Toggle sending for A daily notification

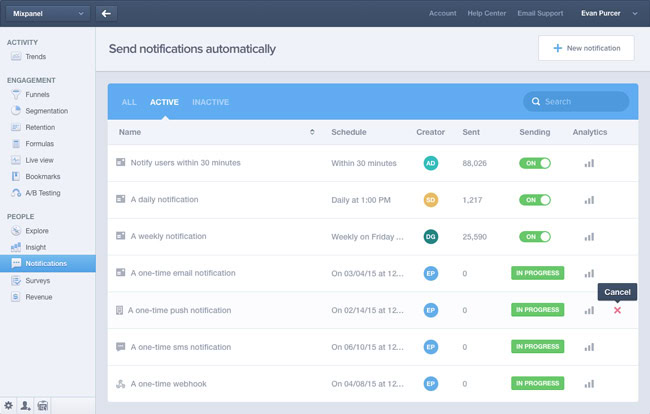[535, 200]
